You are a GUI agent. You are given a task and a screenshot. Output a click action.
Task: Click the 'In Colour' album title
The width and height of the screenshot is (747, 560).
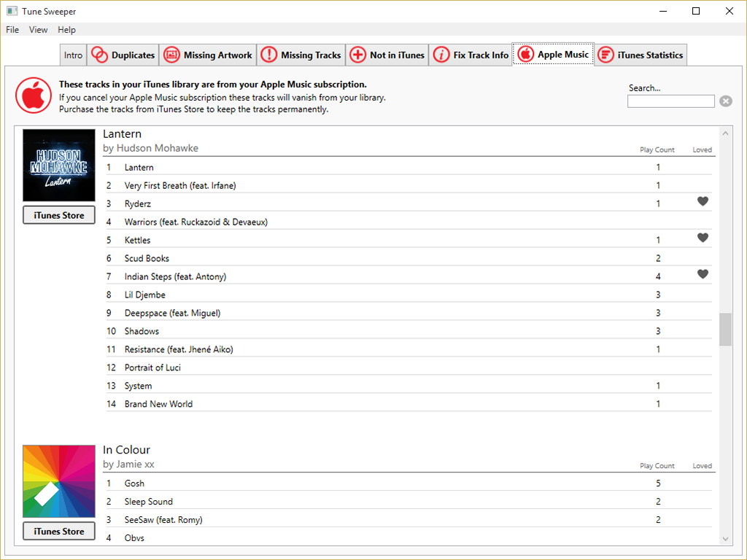pos(126,449)
